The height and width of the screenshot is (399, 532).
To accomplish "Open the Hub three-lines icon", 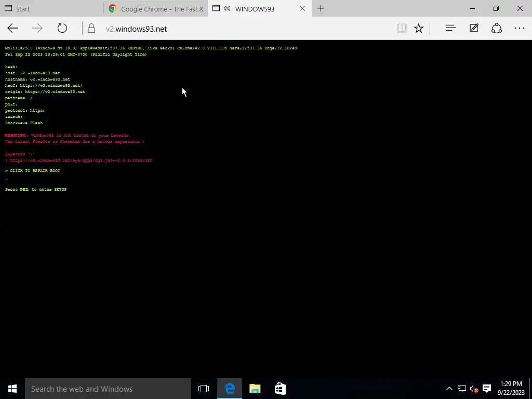I will [x=450, y=29].
